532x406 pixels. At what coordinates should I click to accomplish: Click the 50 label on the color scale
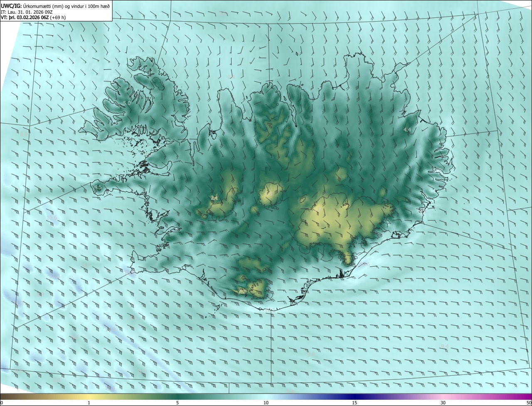point(529,403)
